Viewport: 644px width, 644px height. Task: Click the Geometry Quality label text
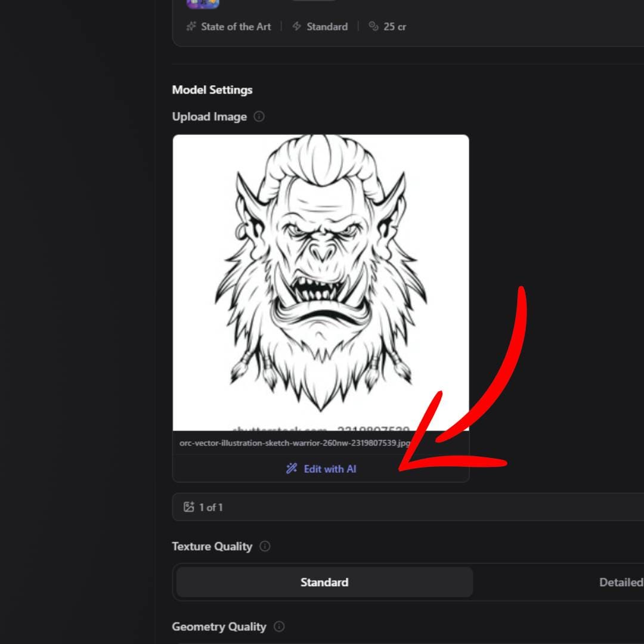coord(219,627)
